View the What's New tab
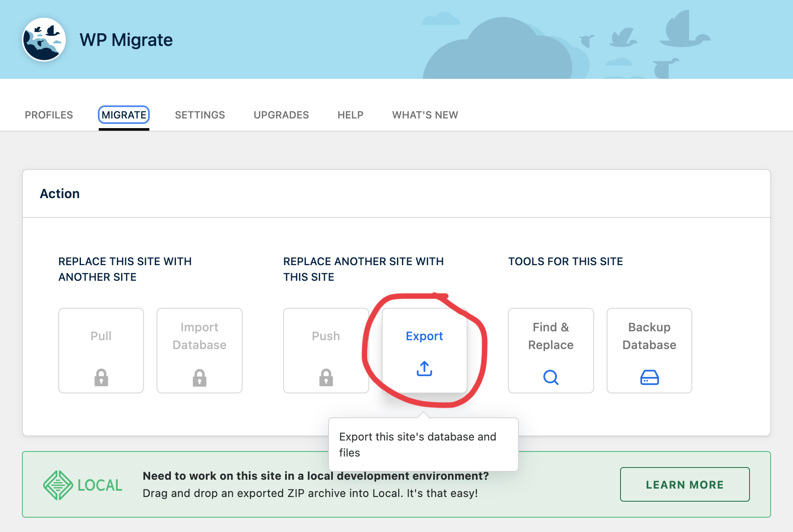The image size is (793, 532). 425,115
